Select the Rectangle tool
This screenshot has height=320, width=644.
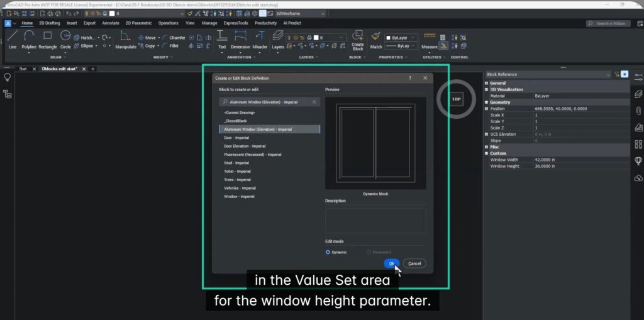tap(48, 39)
